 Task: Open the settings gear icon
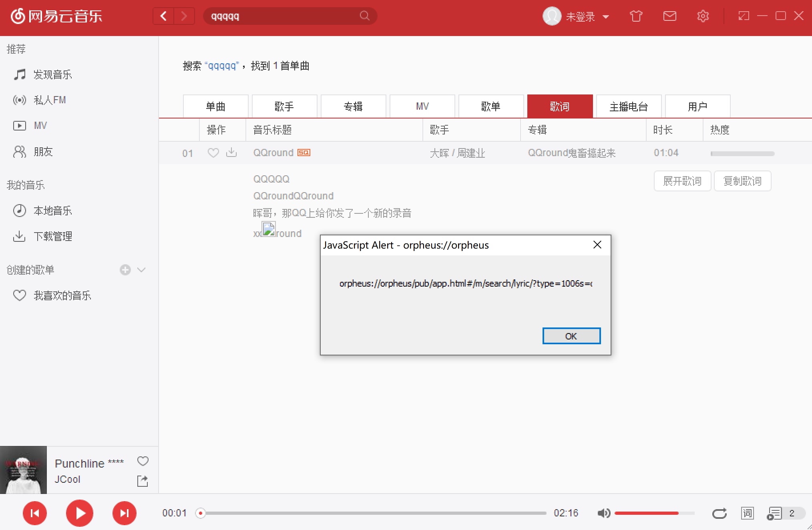(x=703, y=16)
